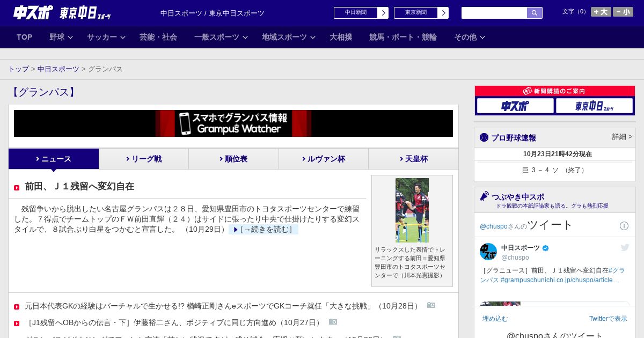Click the 東京中日スポーツ logo in header
The width and height of the screenshot is (644, 338).
tap(85, 13)
